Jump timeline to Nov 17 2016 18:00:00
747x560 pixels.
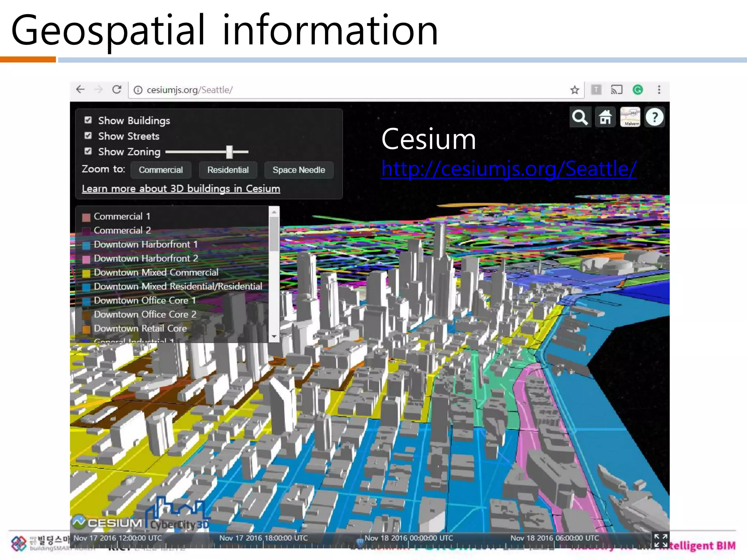click(x=263, y=538)
